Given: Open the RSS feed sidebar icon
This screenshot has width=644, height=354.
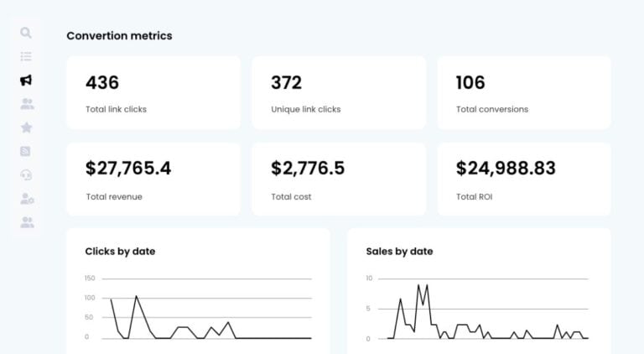Looking at the screenshot, I should tap(25, 151).
